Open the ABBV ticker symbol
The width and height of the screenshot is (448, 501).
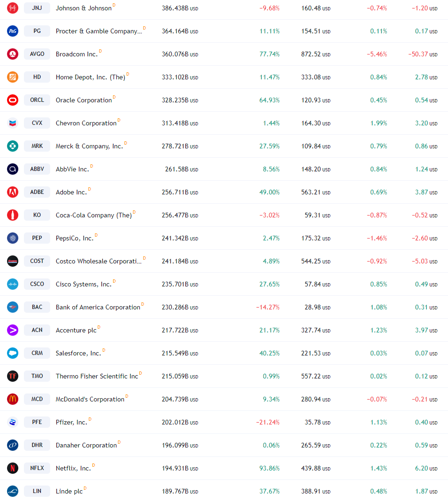coord(37,169)
